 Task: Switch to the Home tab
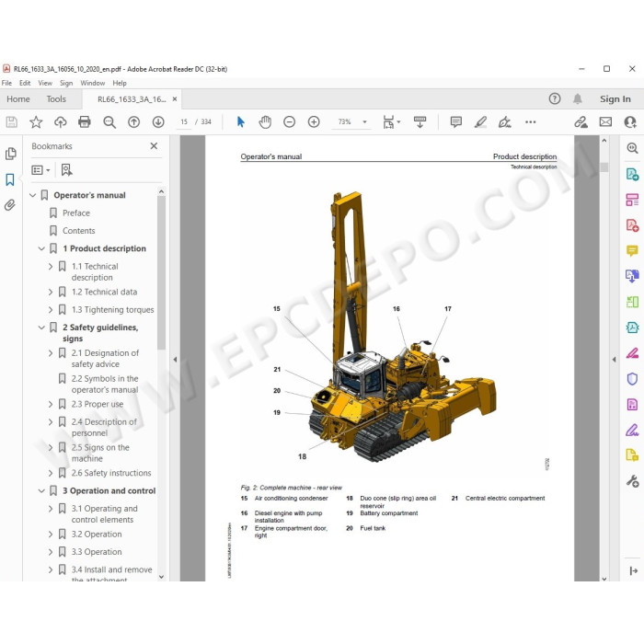click(18, 99)
